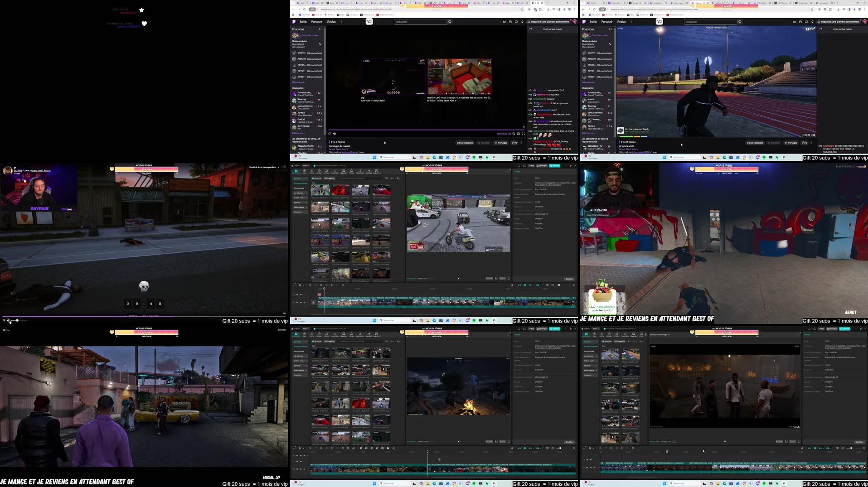This screenshot has height=487, width=868.
Task: Open the Windows Start menu below the motorbike editor
Action: 374,320
